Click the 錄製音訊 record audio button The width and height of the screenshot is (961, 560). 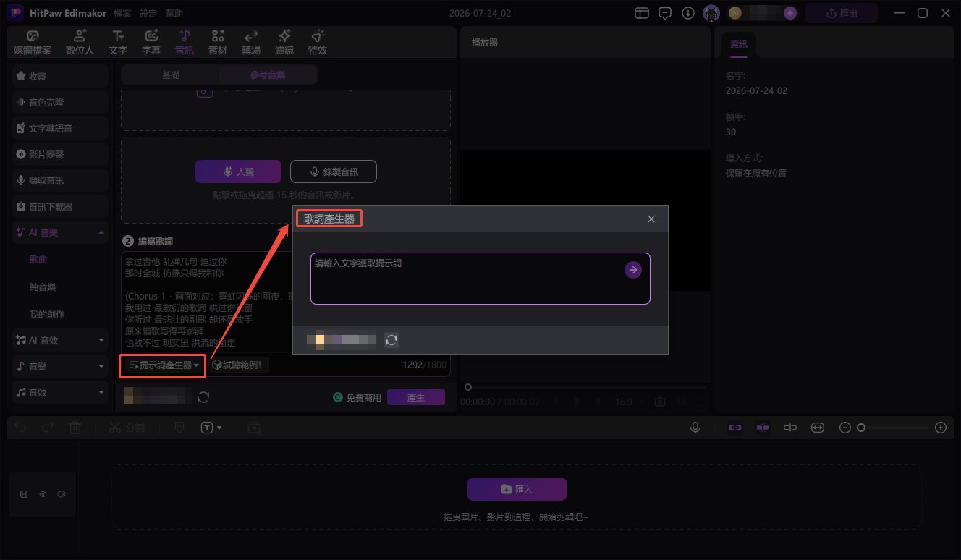pyautogui.click(x=334, y=171)
